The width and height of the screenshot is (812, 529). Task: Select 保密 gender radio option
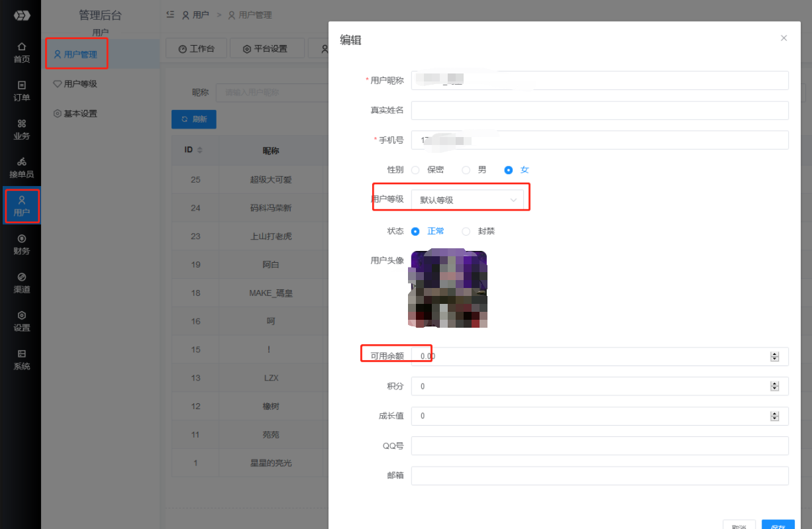click(x=428, y=170)
